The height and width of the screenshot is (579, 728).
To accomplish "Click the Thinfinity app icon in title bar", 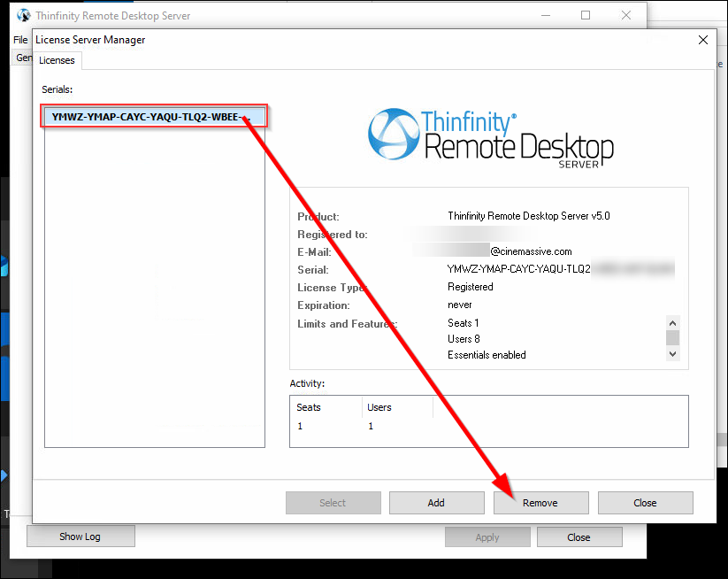I will coord(24,15).
